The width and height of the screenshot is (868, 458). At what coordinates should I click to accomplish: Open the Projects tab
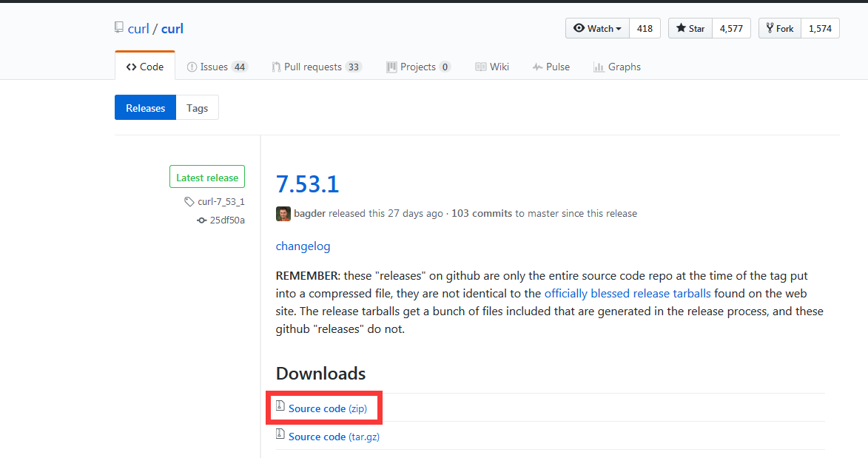(x=419, y=67)
